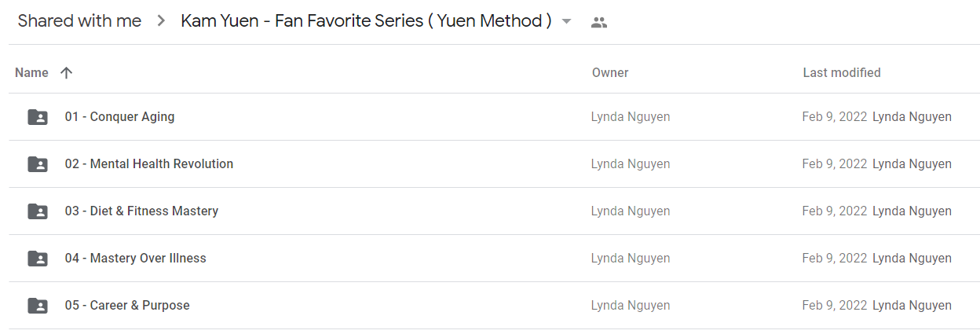Select the folder icon for 03 - Diet & Fitness Mastery
This screenshot has width=980, height=334.
pos(38,211)
